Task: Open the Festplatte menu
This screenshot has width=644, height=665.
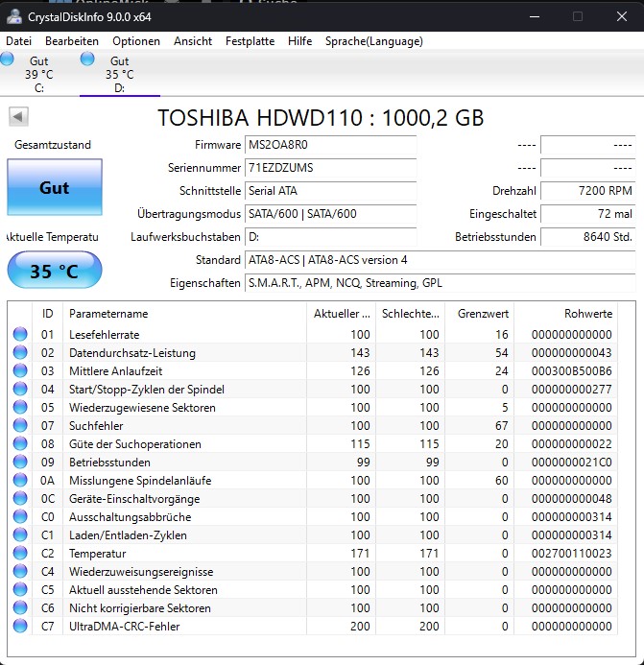Action: point(250,41)
